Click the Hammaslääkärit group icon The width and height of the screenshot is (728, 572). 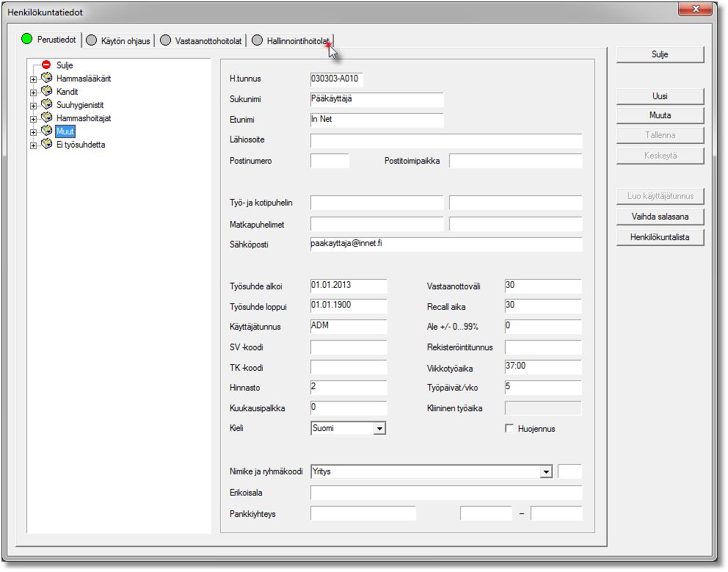[46, 78]
